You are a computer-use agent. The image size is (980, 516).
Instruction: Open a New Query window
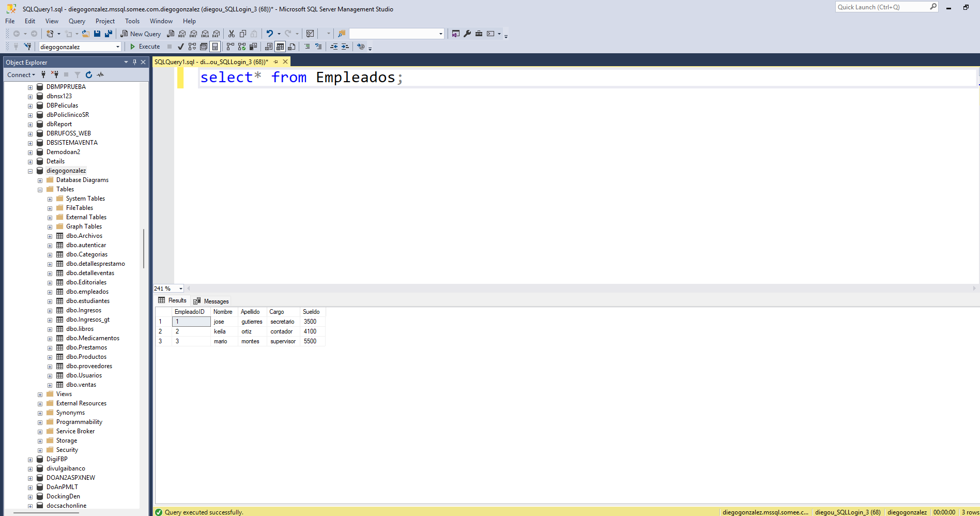coord(141,33)
